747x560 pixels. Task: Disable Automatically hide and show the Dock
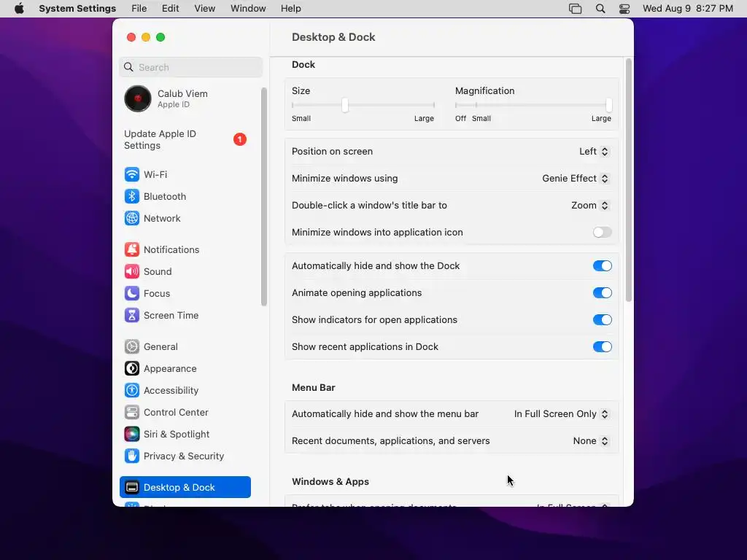click(602, 265)
